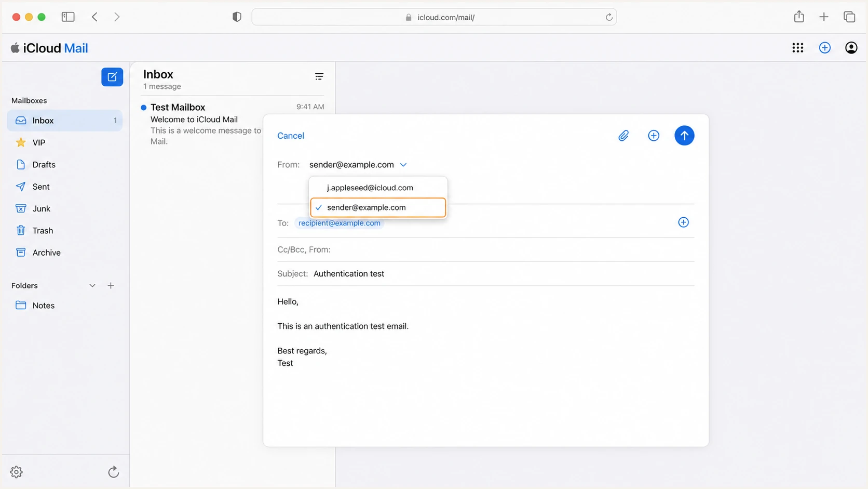Click the Safari address bar

[x=434, y=17]
